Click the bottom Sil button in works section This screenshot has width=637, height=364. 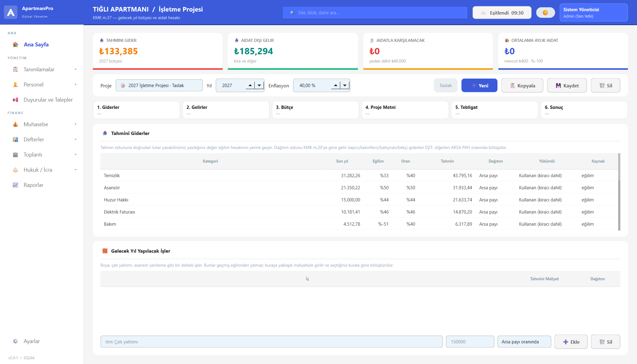coord(605,342)
